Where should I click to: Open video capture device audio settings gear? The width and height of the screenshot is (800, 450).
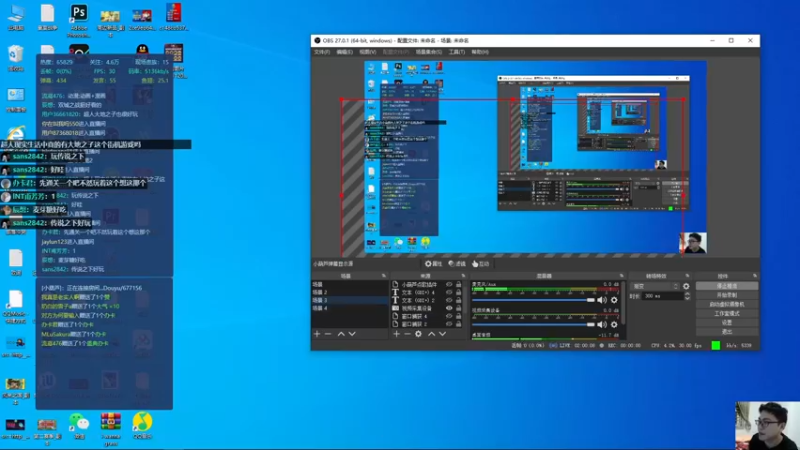[614, 324]
